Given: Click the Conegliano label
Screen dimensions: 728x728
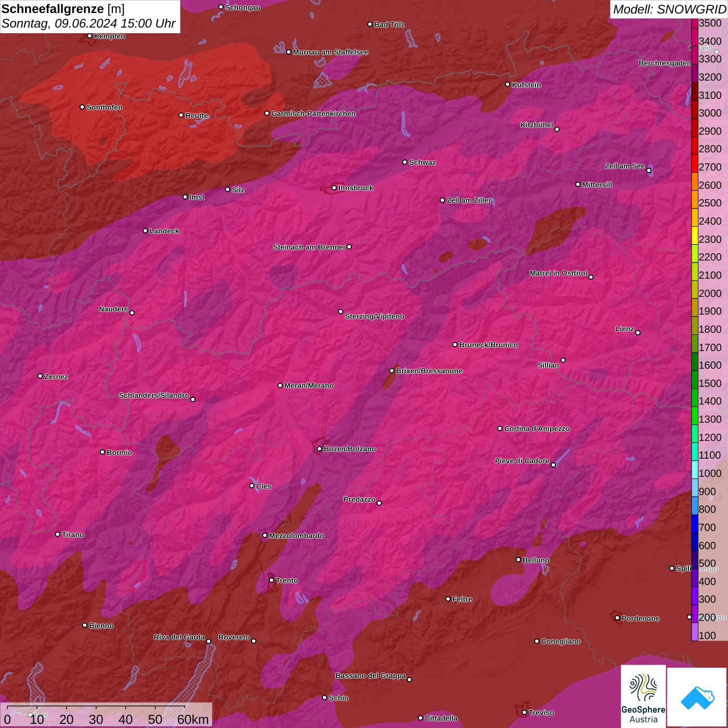Looking at the screenshot, I should [x=561, y=641].
